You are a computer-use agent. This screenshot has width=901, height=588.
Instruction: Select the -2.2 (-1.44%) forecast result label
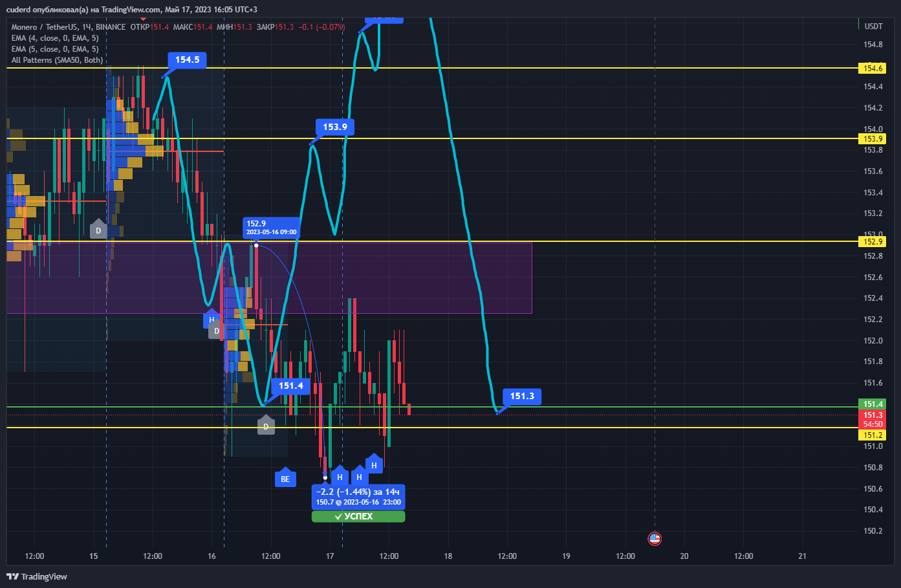(x=358, y=497)
